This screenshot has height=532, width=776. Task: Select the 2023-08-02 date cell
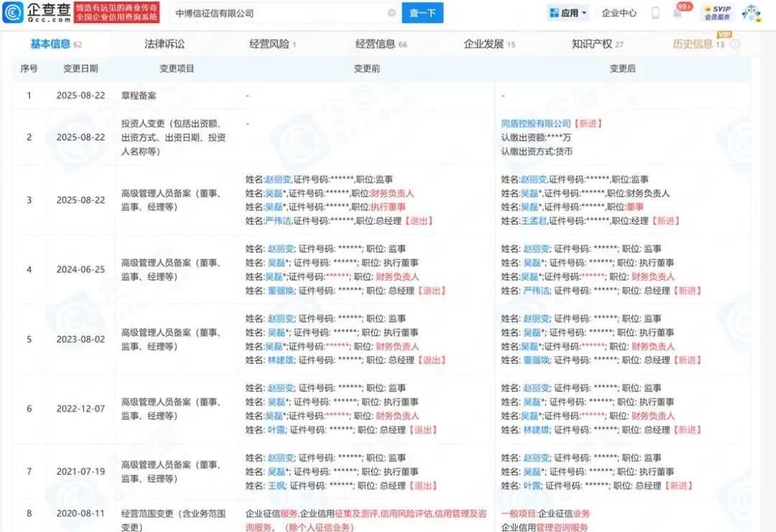(x=80, y=339)
